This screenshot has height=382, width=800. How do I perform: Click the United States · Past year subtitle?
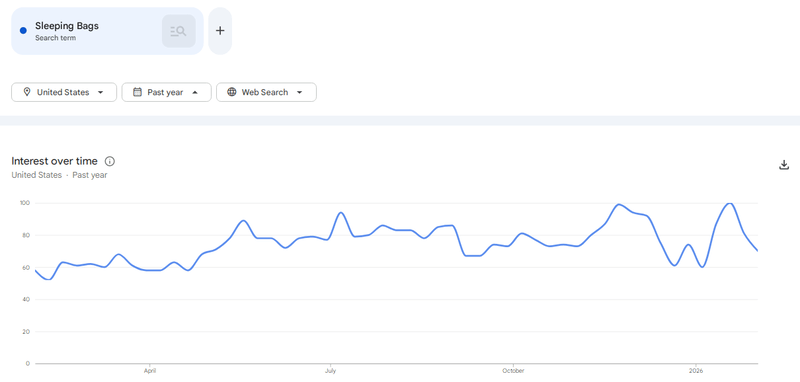coord(59,175)
